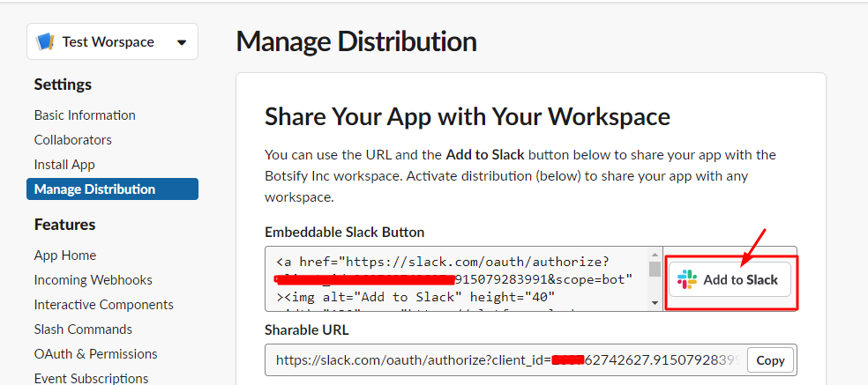Image resolution: width=868 pixels, height=385 pixels.
Task: Click the Slack logo in Add to Slack button
Action: (687, 279)
